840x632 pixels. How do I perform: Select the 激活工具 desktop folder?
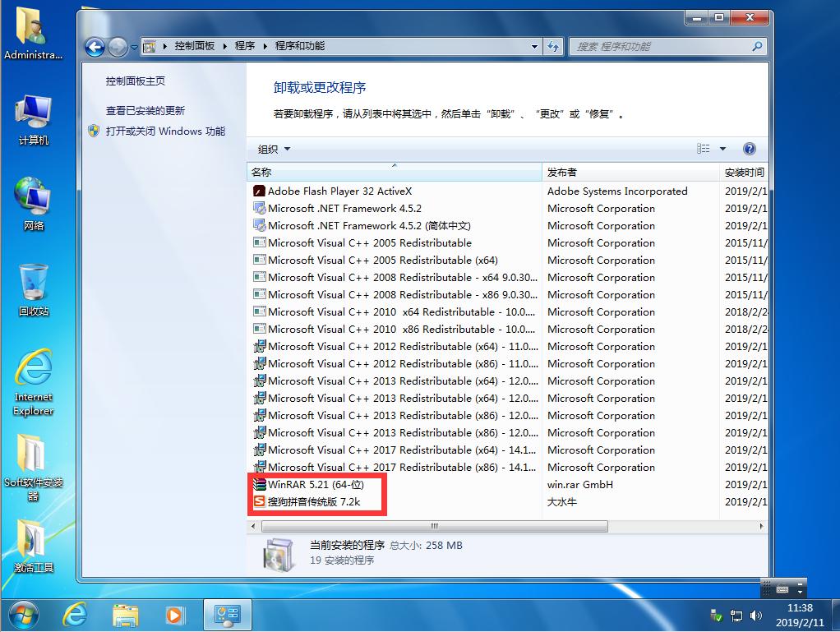[33, 547]
